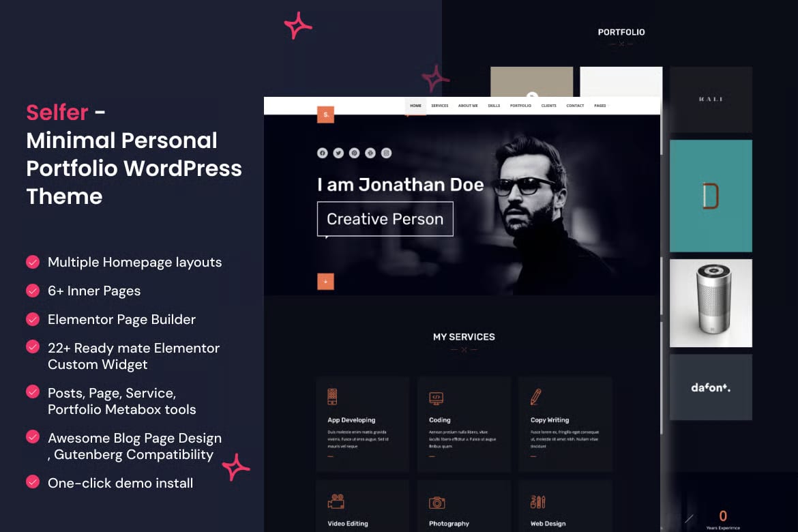Open ABOUT ME in the navigation
Image resolution: width=798 pixels, height=532 pixels.
[468, 106]
